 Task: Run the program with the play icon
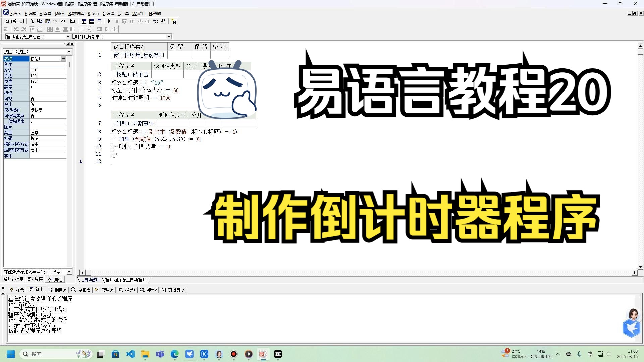pos(109,21)
